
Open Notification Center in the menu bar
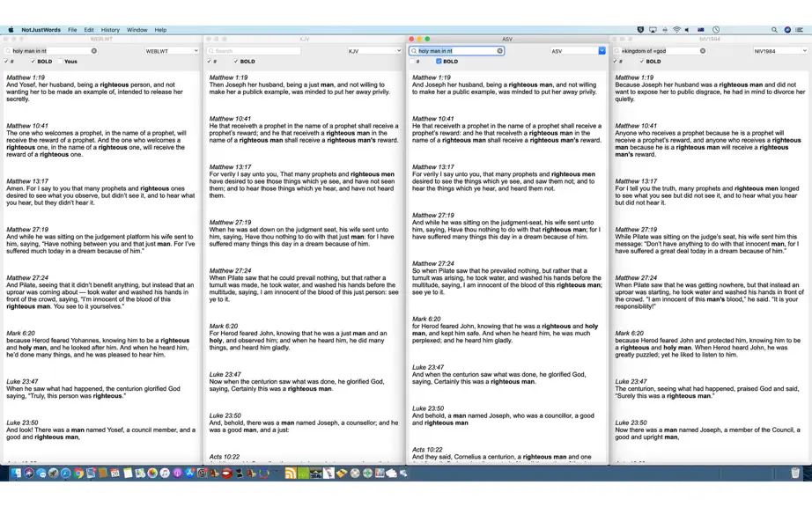[800, 30]
